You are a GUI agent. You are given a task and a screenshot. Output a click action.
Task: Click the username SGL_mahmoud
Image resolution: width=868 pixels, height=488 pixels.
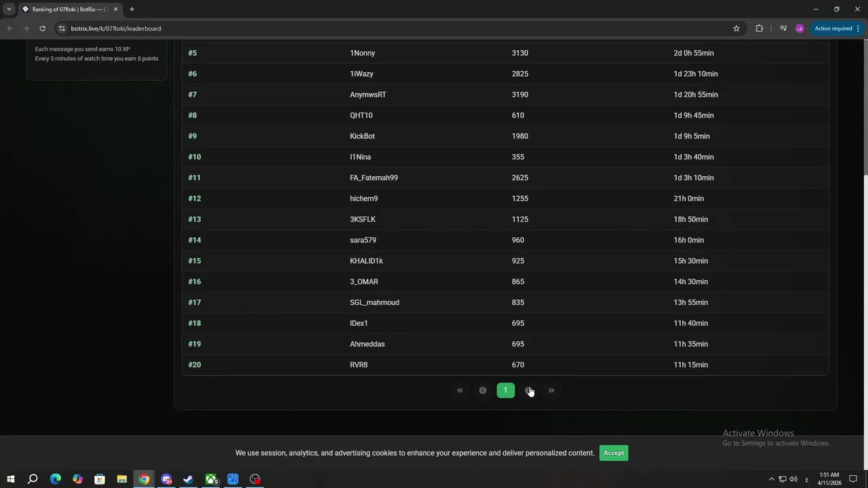point(374,302)
